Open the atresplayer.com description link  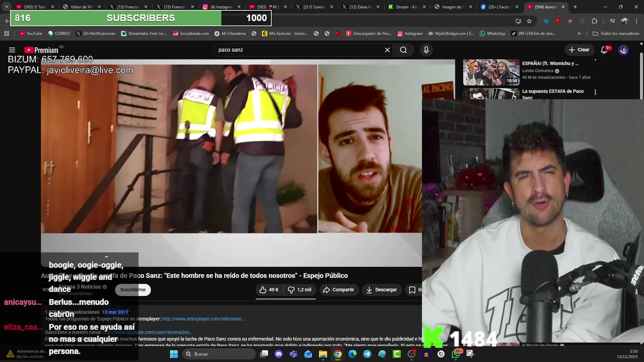[x=203, y=319]
